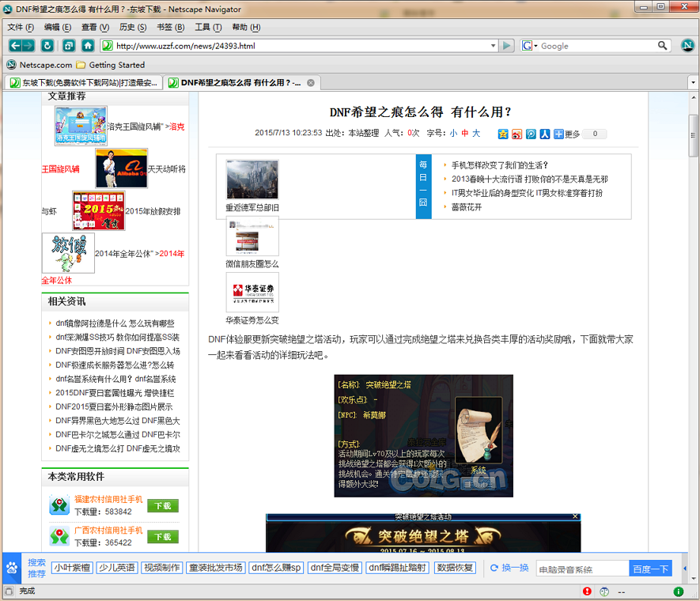Viewport: 700px width, 601px height.
Task: Open the address bar URL history dropdown
Action: pyautogui.click(x=493, y=46)
